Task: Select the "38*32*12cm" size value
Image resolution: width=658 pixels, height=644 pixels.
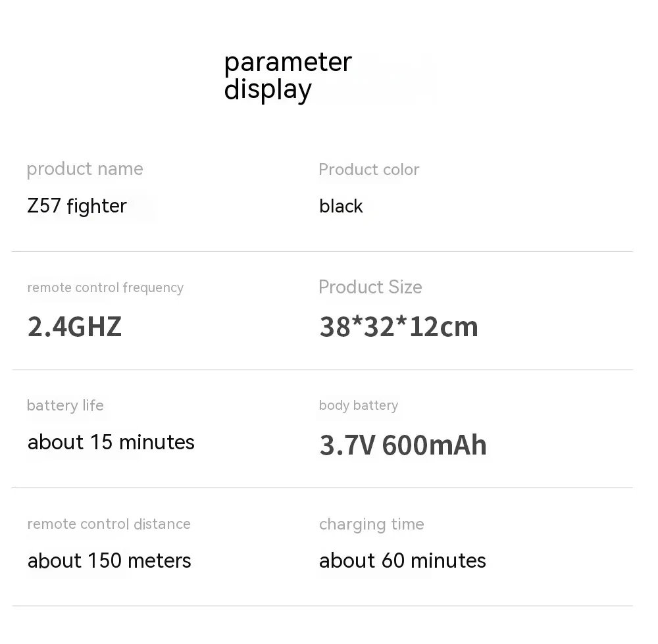Action: tap(399, 326)
